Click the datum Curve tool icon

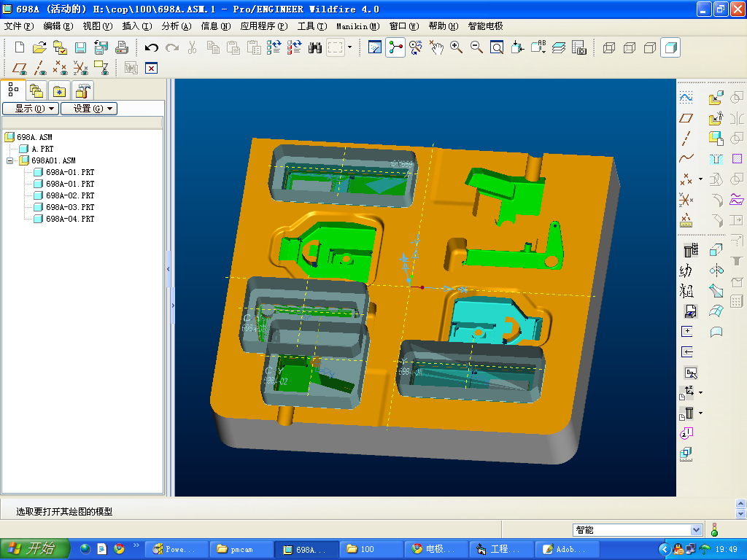(686, 158)
